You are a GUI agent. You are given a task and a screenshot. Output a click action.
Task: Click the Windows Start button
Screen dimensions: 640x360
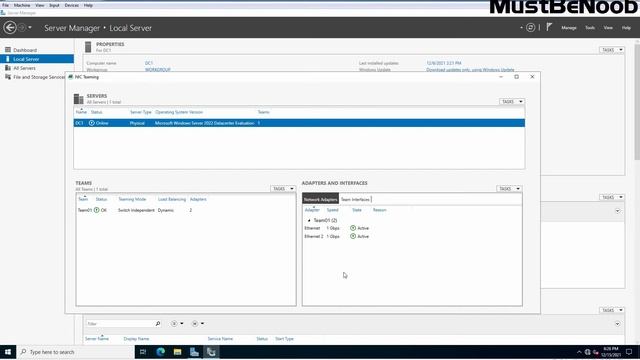point(8,352)
